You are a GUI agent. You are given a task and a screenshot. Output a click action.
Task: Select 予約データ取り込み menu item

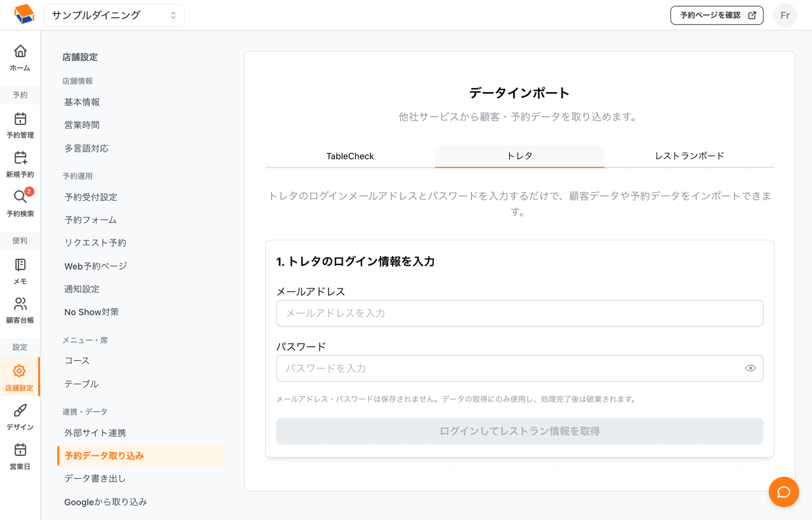[140, 456]
